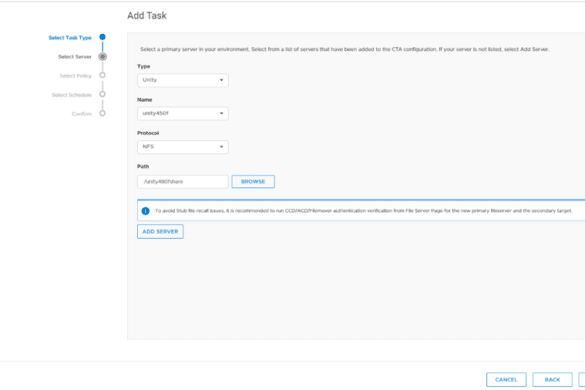
Task: Select the Select Schedule step label
Action: pyautogui.click(x=72, y=95)
